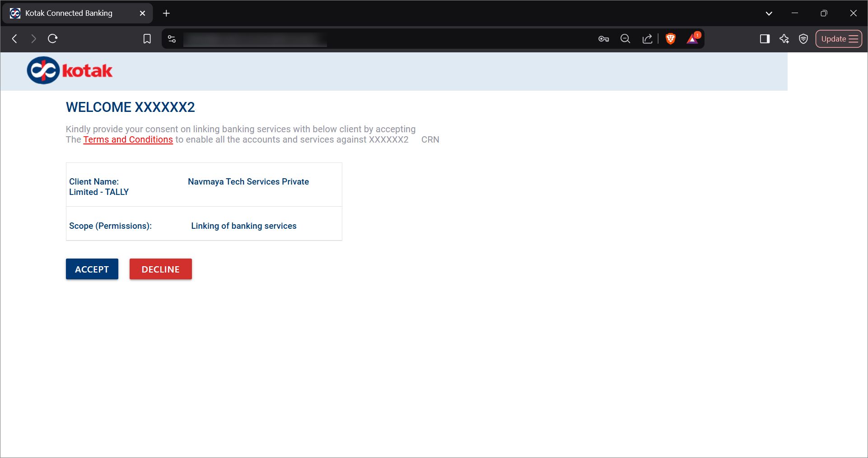
Task: Reload the current page
Action: click(x=53, y=39)
